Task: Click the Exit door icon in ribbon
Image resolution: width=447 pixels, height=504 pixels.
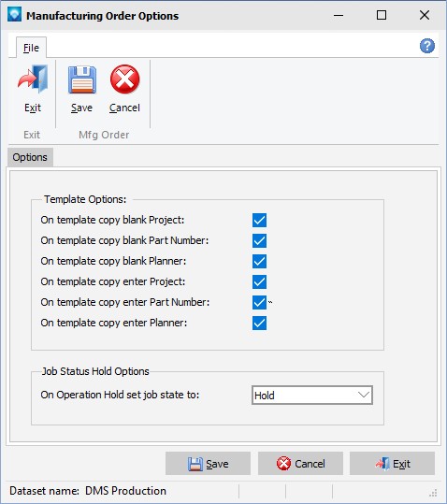Action: pyautogui.click(x=33, y=79)
